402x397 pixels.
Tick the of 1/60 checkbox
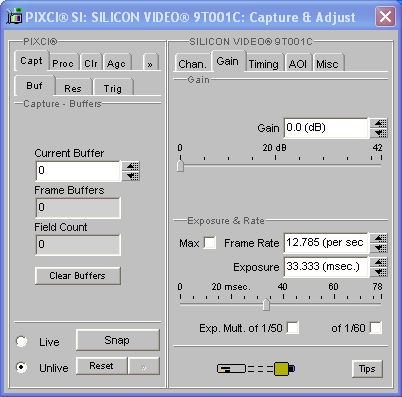tap(376, 328)
